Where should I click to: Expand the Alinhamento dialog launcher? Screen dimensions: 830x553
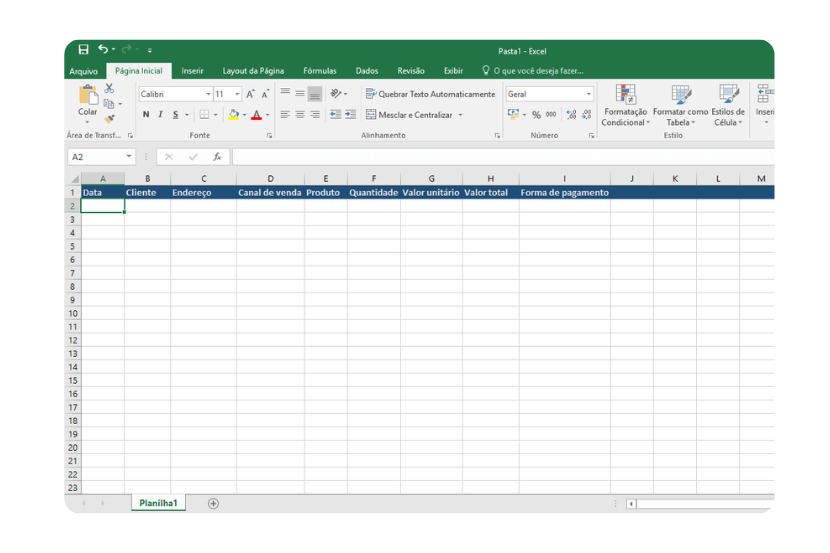(x=497, y=136)
